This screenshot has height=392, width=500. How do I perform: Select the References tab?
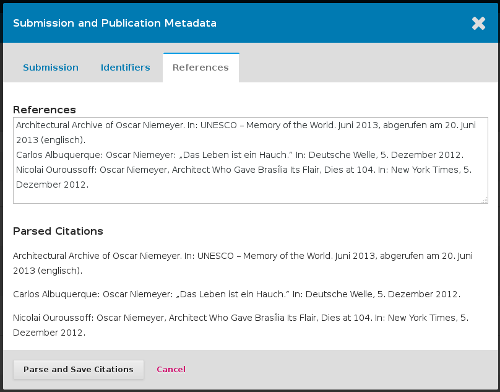tap(201, 67)
